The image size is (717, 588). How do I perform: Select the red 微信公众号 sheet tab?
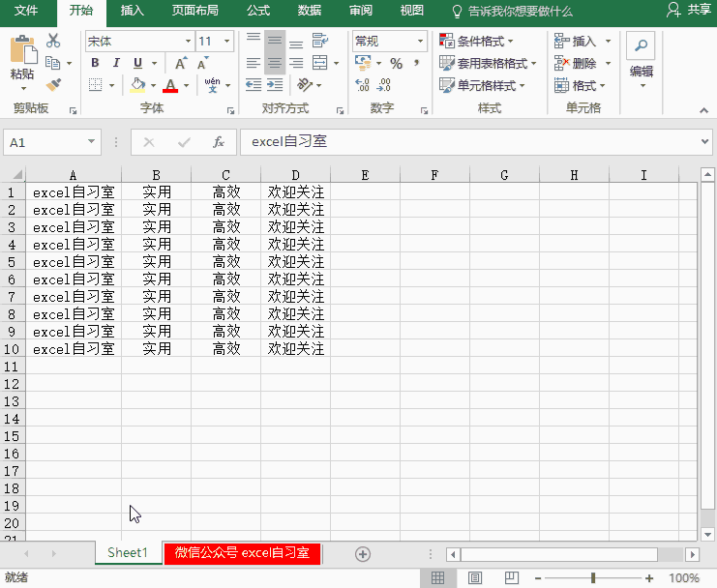(242, 553)
